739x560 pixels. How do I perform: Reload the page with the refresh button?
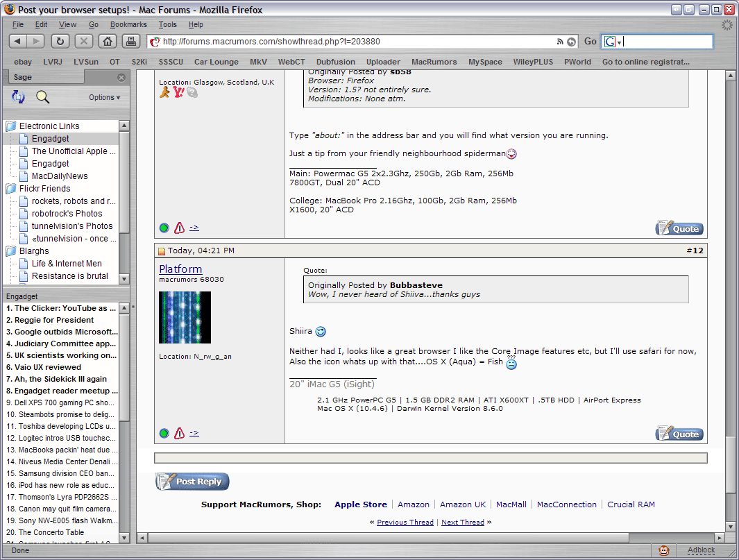60,42
